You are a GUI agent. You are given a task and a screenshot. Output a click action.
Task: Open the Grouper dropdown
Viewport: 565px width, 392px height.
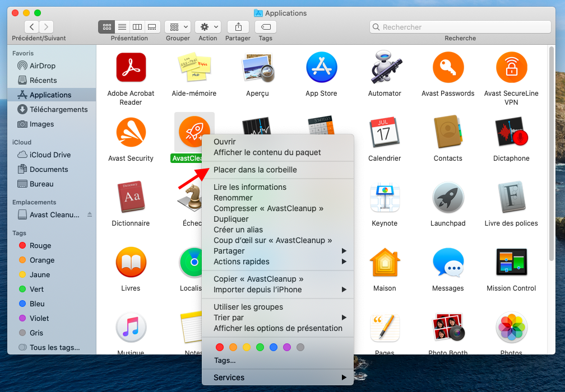[178, 27]
